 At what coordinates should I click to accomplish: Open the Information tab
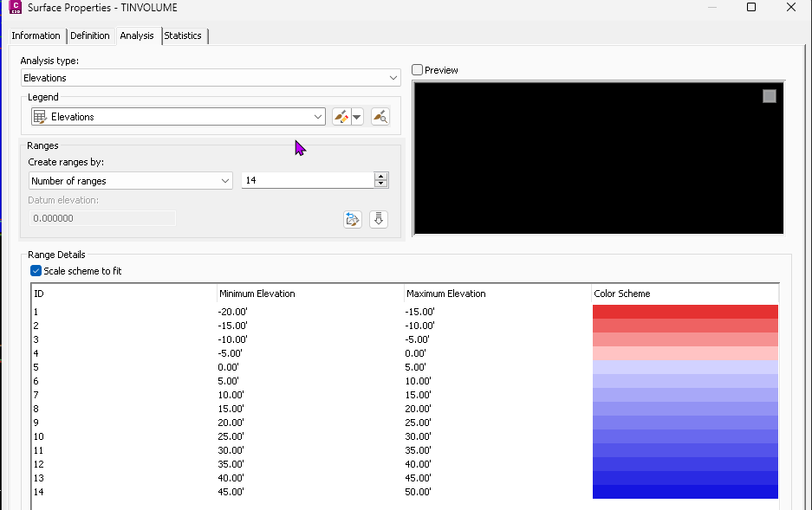click(x=36, y=36)
